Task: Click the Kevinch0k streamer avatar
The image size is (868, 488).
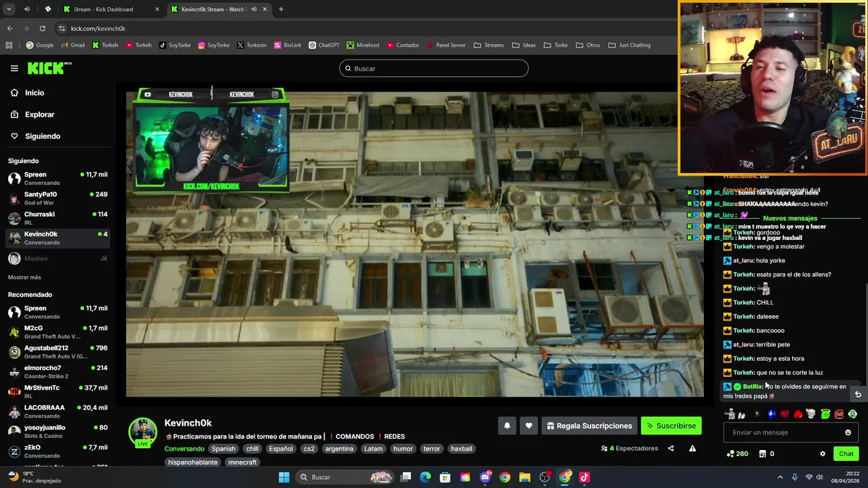Action: pos(142,432)
